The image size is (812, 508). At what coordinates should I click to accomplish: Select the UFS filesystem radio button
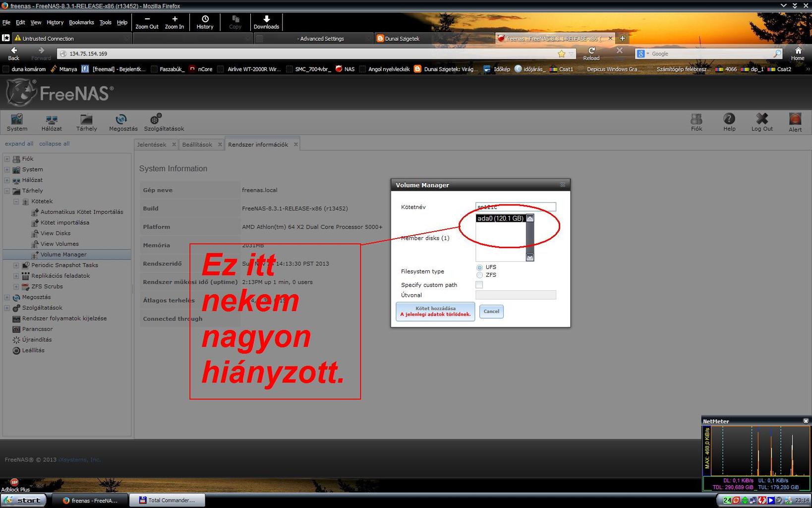click(x=479, y=267)
